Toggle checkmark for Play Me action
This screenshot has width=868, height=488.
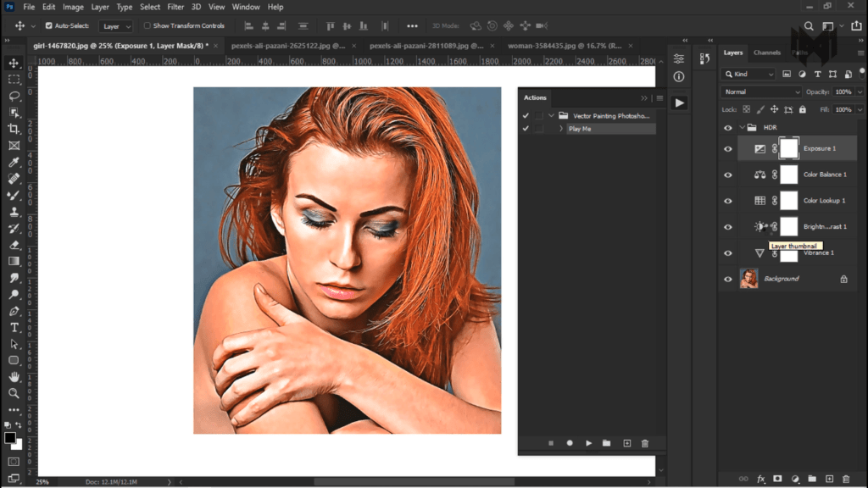526,129
